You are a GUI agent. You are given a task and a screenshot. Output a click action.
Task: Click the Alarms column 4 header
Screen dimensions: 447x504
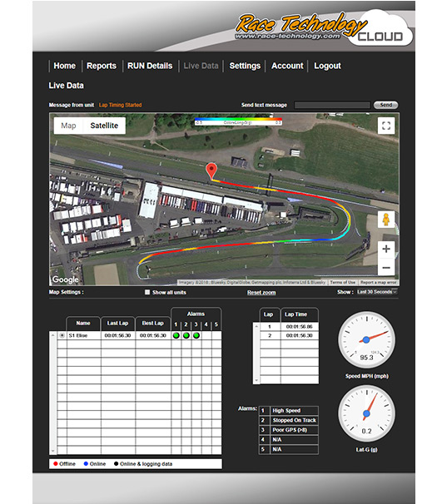click(206, 324)
